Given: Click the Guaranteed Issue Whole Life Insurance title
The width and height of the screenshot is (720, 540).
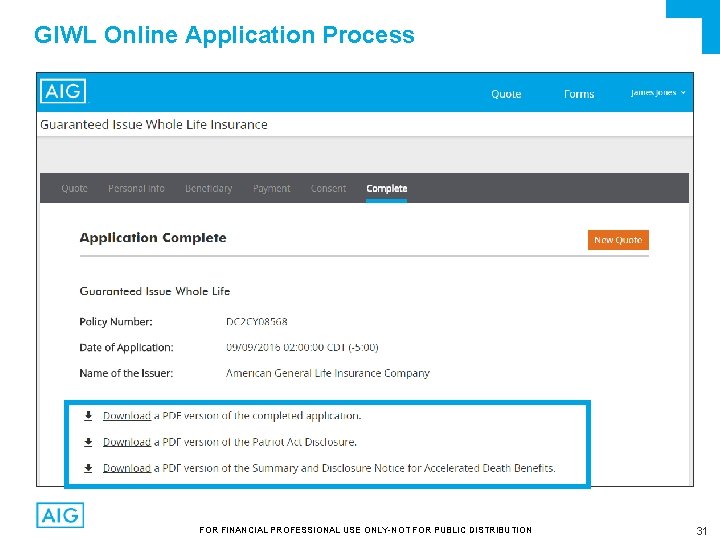Looking at the screenshot, I should tap(154, 124).
